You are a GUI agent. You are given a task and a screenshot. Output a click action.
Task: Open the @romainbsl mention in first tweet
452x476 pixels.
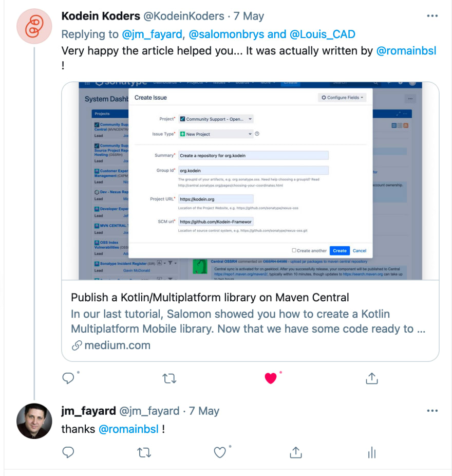pyautogui.click(x=406, y=51)
